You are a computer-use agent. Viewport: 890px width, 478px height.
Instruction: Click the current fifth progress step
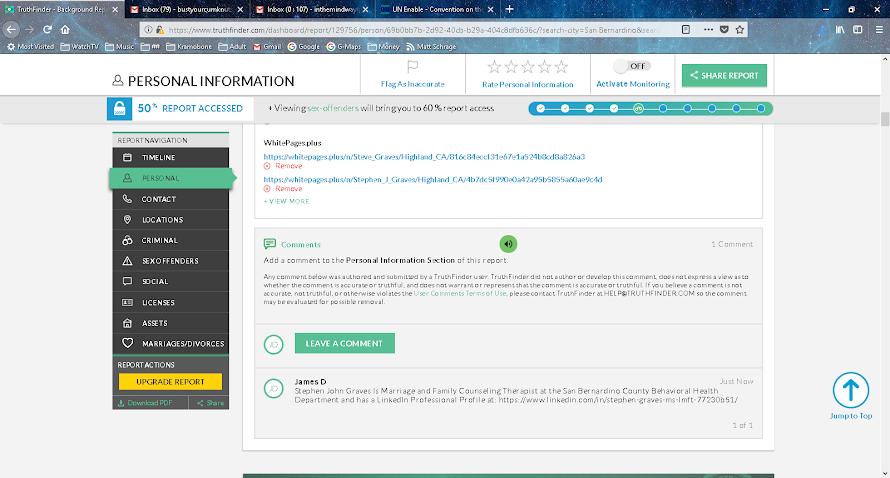coord(639,108)
